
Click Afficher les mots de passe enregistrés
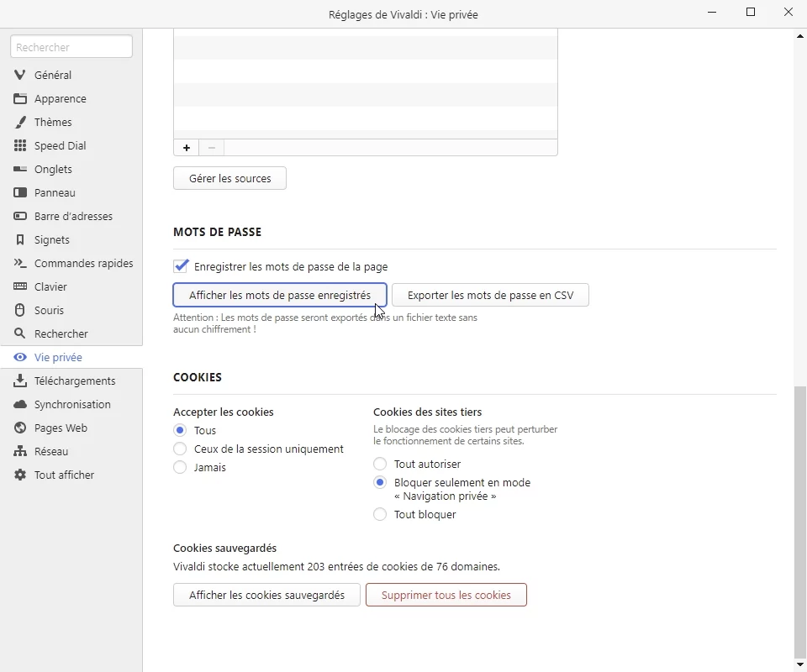tap(279, 295)
